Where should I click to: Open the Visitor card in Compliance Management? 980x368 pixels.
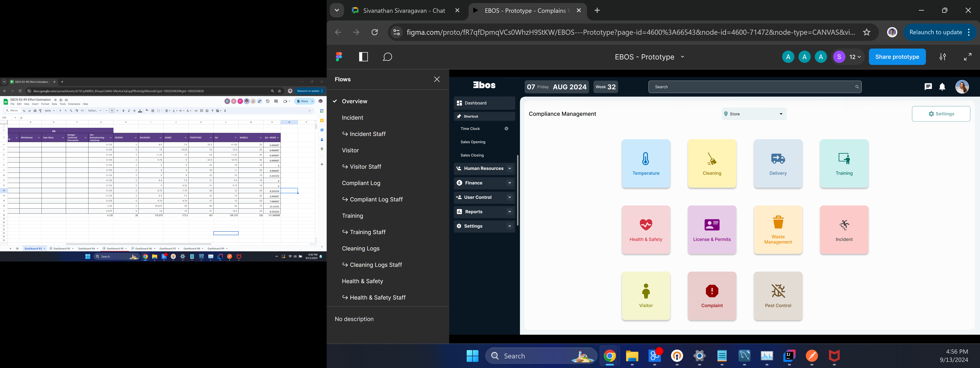(x=646, y=296)
